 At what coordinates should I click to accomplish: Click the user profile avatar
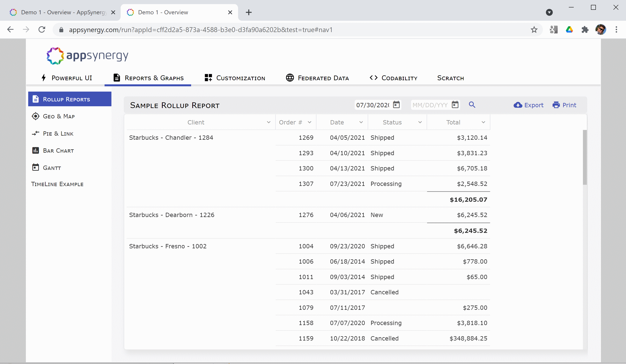click(x=601, y=30)
